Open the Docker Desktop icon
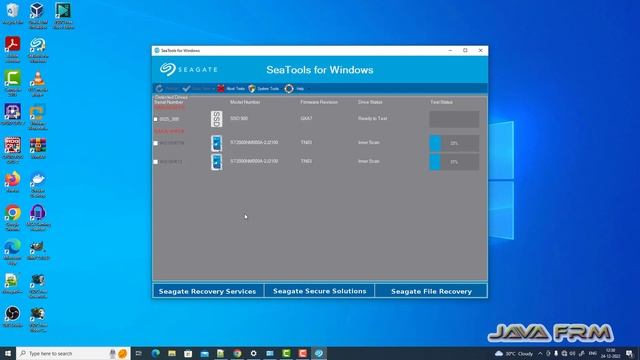This screenshot has width=640, height=360. pyautogui.click(x=38, y=184)
